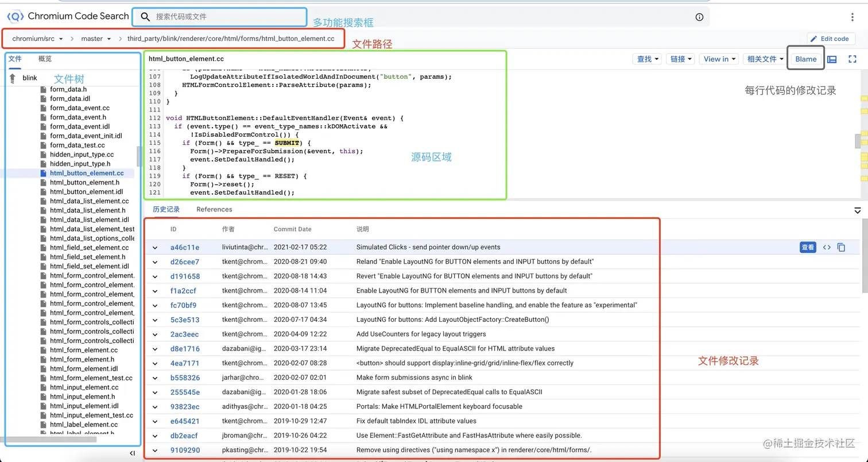This screenshot has height=462, width=868.
Task: Click the Blame button
Action: pyautogui.click(x=806, y=59)
